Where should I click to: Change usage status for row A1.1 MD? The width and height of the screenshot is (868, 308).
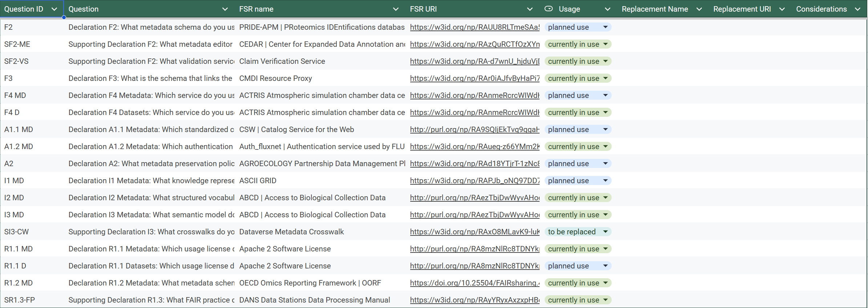[578, 130]
